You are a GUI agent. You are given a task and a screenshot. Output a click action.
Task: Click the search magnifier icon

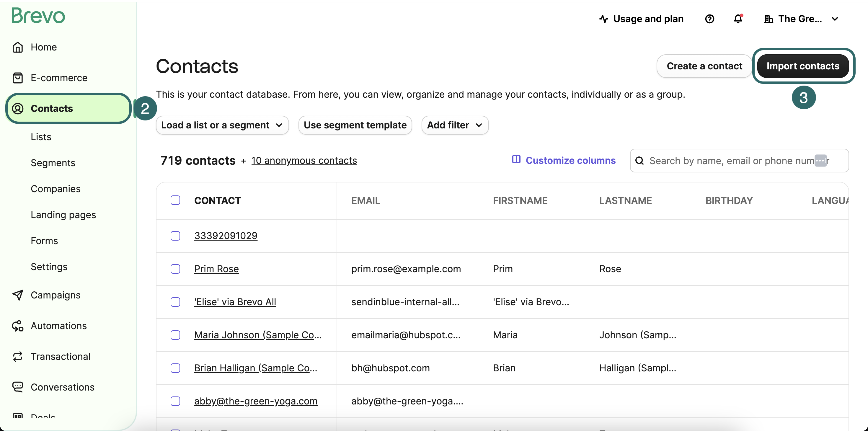[639, 161]
